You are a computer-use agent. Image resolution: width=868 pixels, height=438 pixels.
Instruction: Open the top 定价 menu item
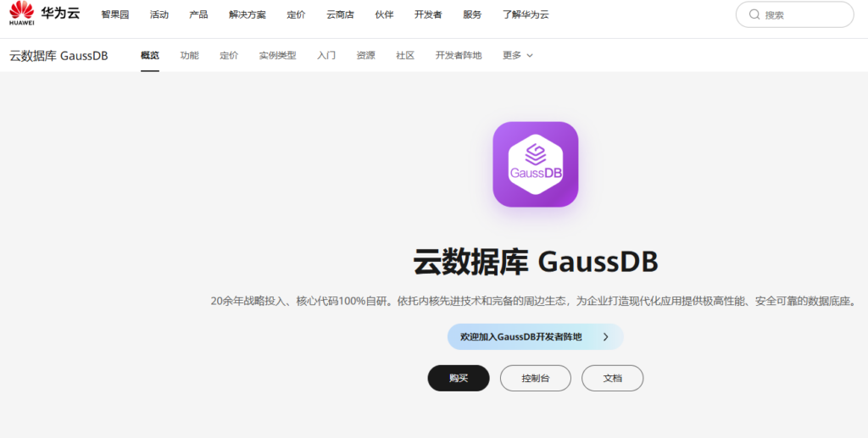(x=296, y=15)
